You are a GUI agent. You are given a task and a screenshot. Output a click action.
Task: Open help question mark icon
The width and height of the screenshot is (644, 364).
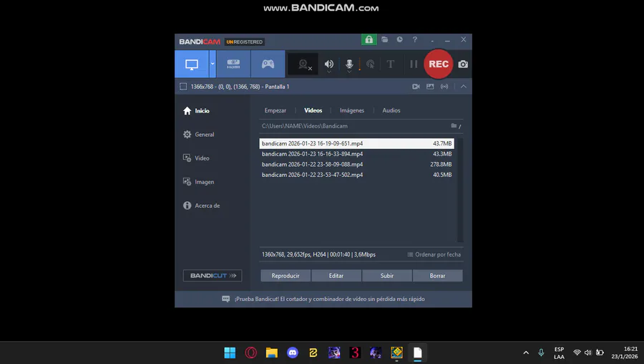(x=415, y=39)
